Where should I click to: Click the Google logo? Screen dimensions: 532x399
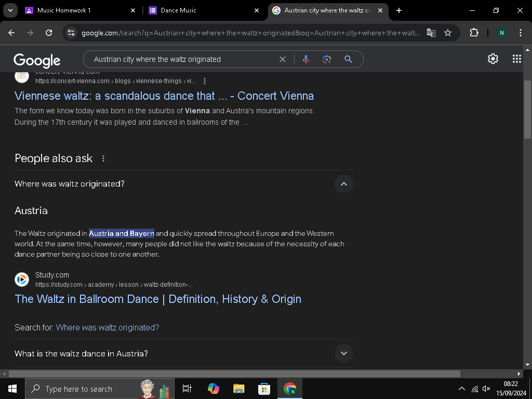tap(37, 60)
